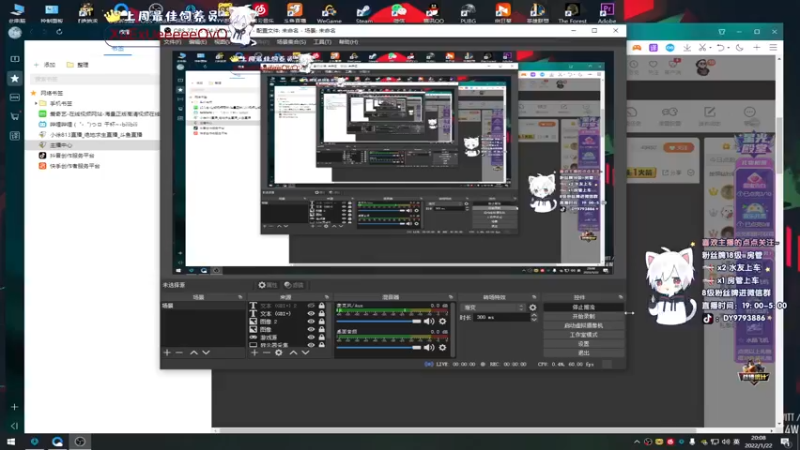
Task: Pop out the Sources dock panel
Action: tap(327, 297)
